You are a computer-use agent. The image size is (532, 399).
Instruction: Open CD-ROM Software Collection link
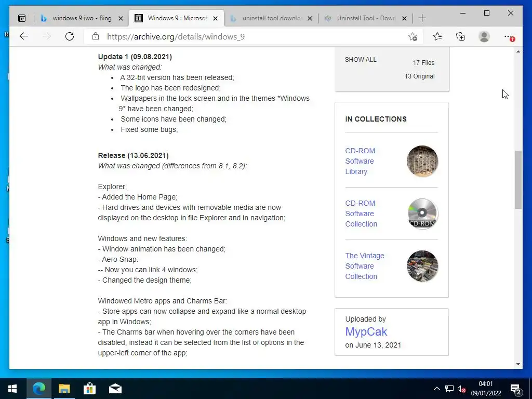pos(361,214)
